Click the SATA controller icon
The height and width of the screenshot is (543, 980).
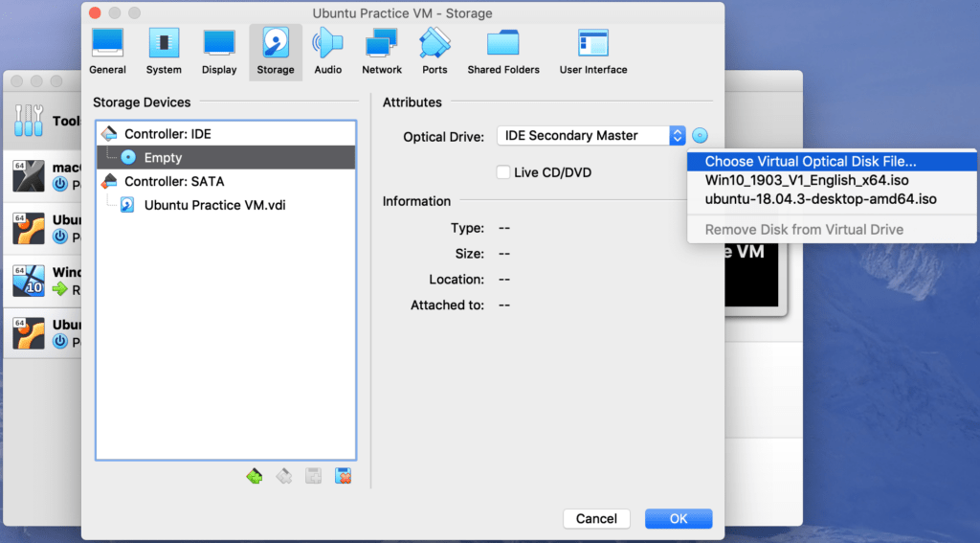[109, 181]
